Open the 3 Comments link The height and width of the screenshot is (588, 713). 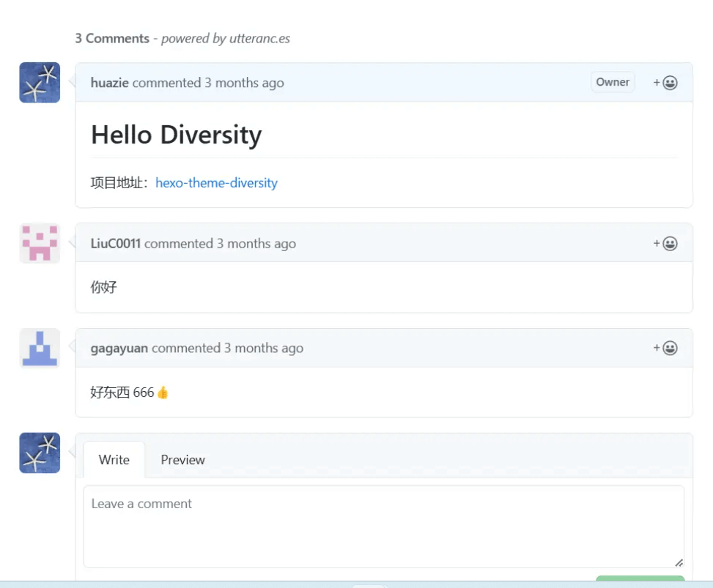coord(112,38)
